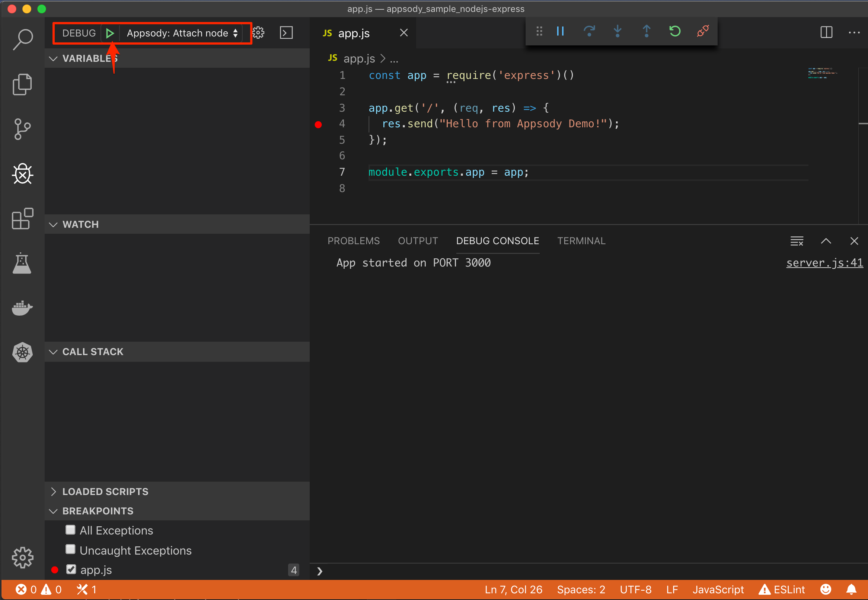Grab the debug toolbar drag handle
The image size is (868, 600).
pyautogui.click(x=539, y=31)
